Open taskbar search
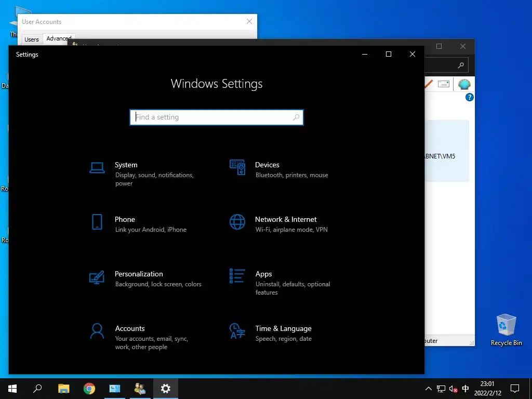 [37, 389]
